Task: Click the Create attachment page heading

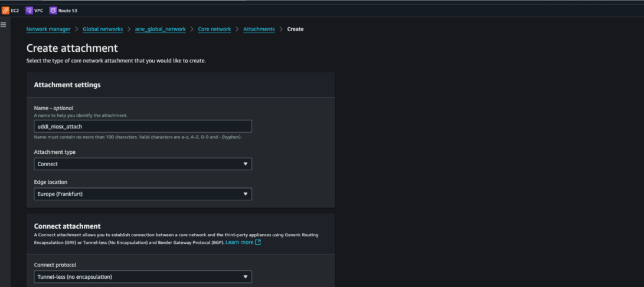Action: 72,48
